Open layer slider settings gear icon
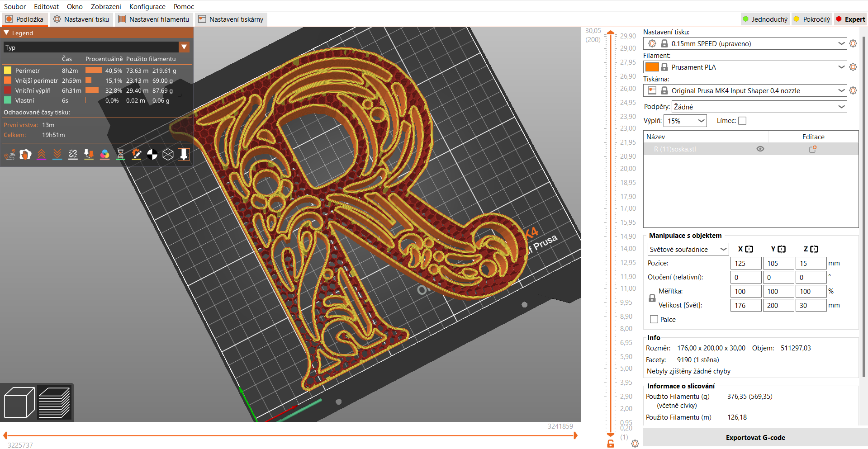This screenshot has height=449, width=868. 635,444
